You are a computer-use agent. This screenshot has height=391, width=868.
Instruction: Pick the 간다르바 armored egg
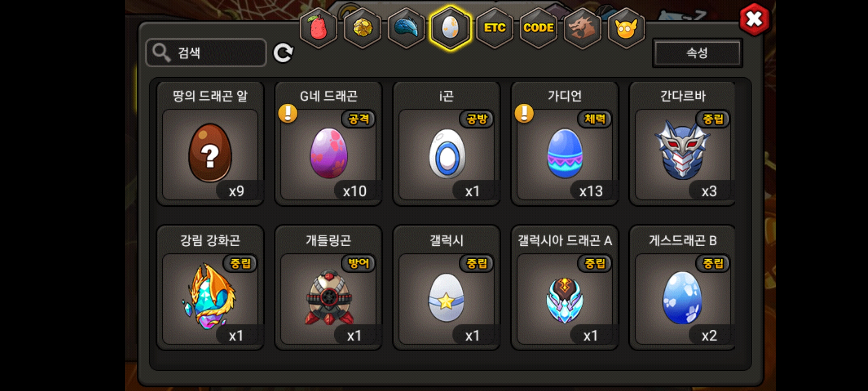[x=682, y=144]
